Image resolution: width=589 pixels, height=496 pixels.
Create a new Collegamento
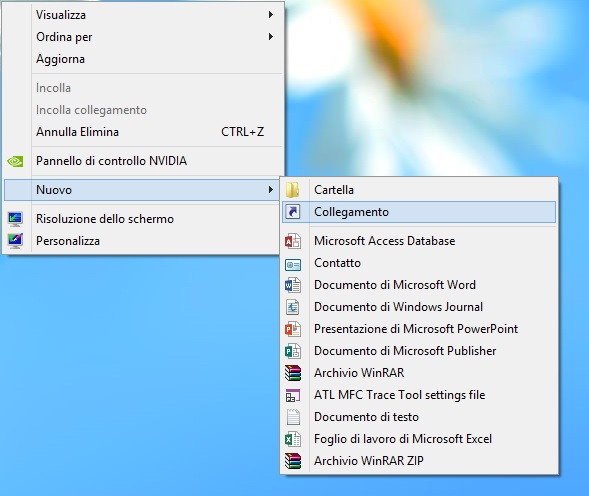(419, 212)
